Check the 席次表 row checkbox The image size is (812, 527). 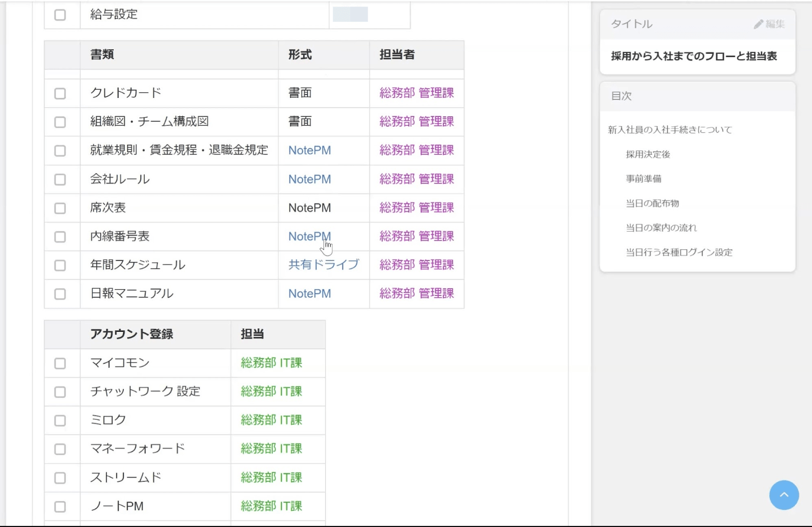coord(60,208)
